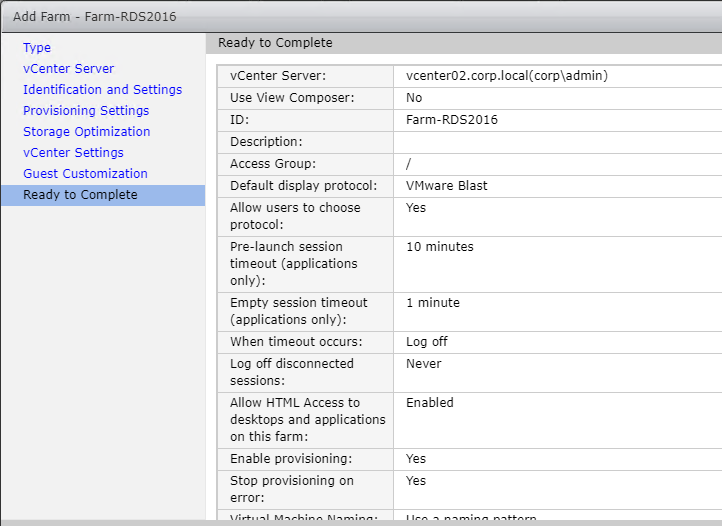Click the 1 minute empty session value
The height and width of the screenshot is (526, 722).
(433, 303)
